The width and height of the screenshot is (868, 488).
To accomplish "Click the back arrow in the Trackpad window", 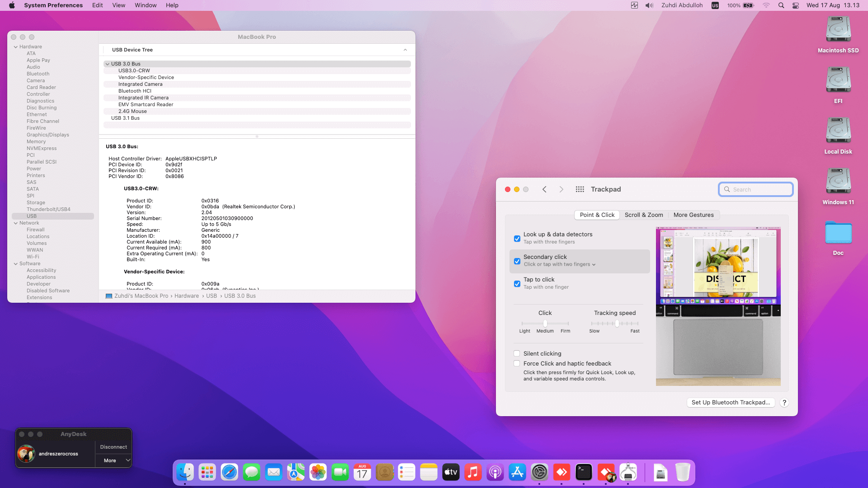I will point(544,189).
